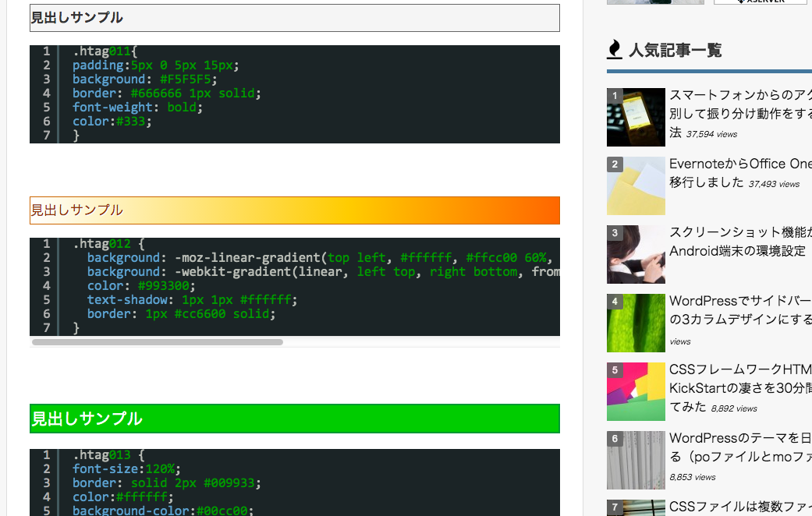Click the 8,853 views count text

click(693, 477)
